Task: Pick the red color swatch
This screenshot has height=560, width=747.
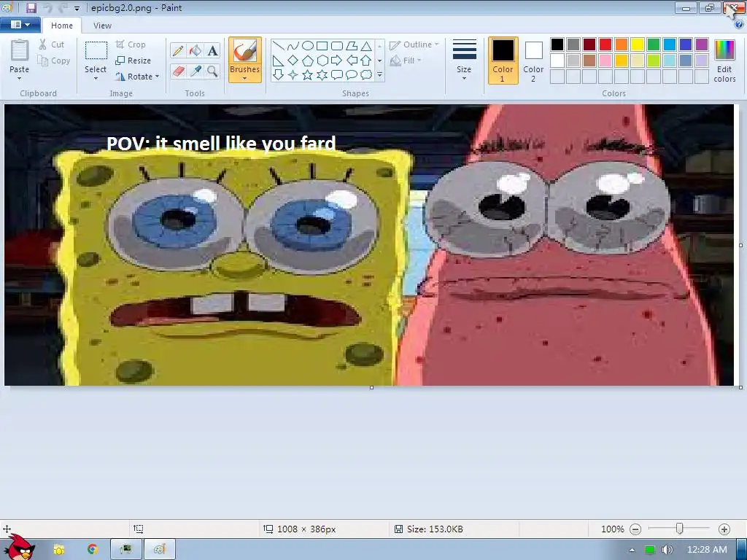Action: [605, 44]
